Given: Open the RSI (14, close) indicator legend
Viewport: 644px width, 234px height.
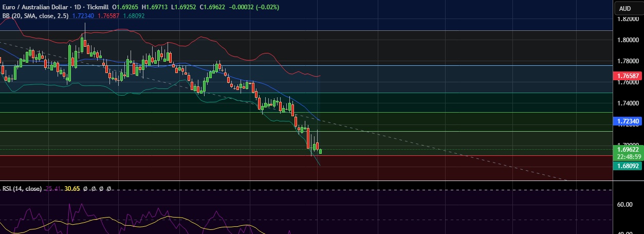Looking at the screenshot, I should coord(22,189).
